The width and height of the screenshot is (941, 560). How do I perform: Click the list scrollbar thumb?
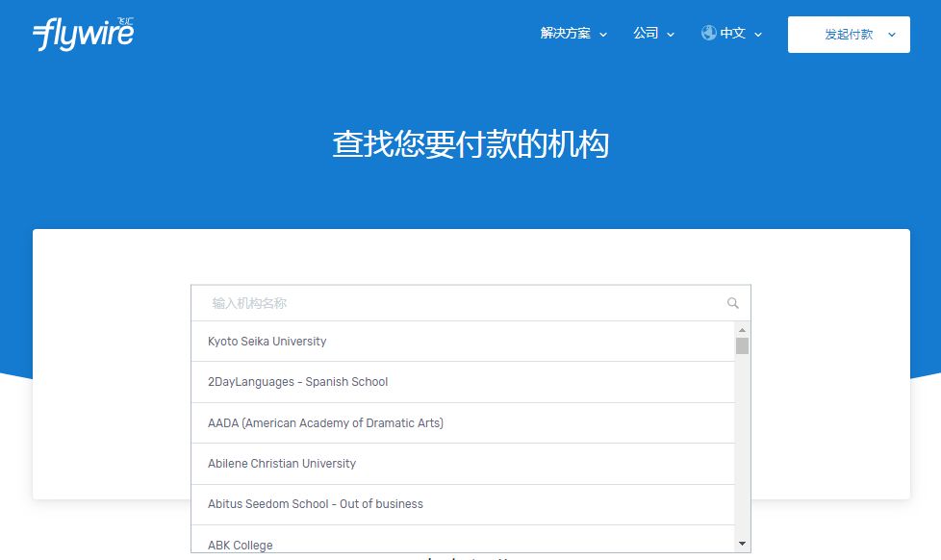point(741,346)
